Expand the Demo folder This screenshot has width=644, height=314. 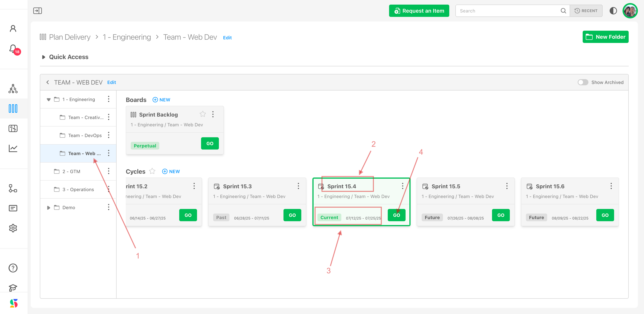click(x=48, y=207)
